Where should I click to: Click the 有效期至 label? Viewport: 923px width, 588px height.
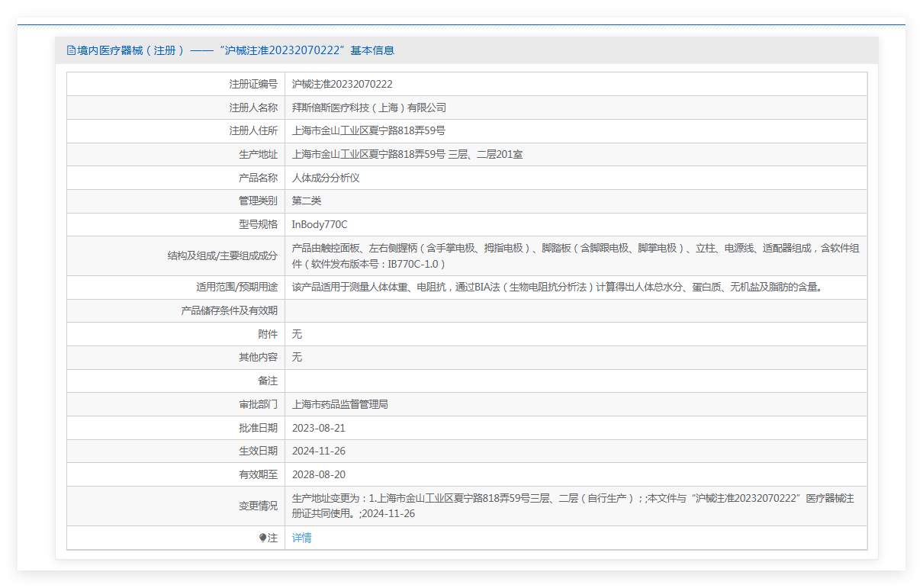click(x=258, y=474)
